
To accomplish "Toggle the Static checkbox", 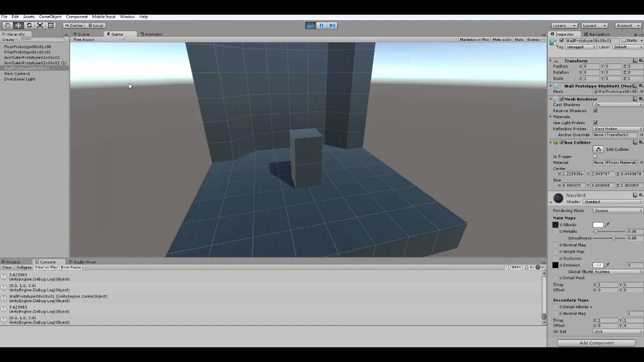I will 624,41.
